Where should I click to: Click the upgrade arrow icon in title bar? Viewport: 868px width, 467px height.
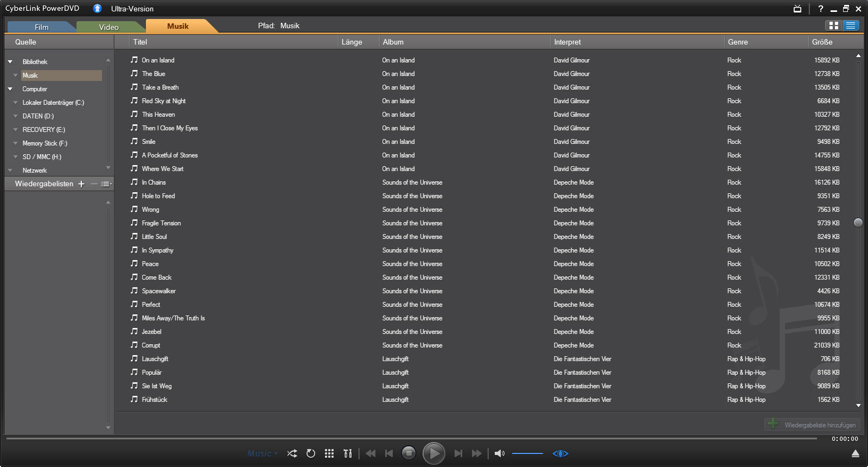(97, 8)
